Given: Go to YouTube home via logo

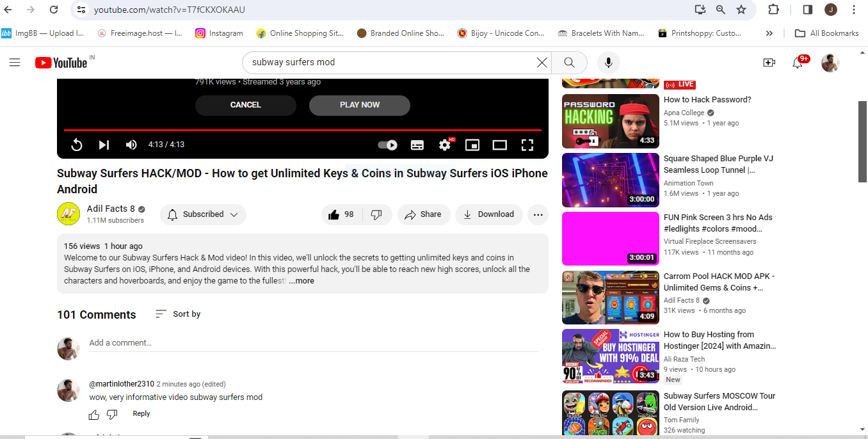Looking at the screenshot, I should click(x=61, y=62).
